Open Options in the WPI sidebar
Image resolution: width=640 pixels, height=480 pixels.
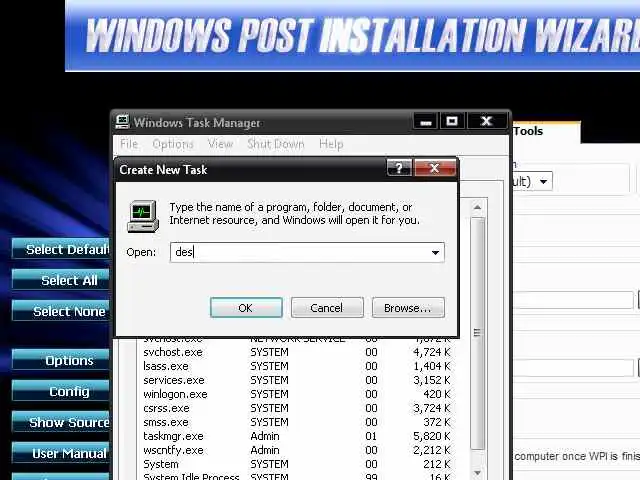pyautogui.click(x=61, y=360)
